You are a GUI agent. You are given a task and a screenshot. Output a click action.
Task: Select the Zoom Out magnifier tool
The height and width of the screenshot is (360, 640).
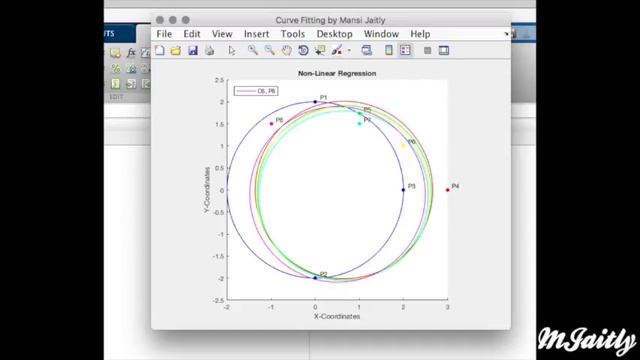(x=269, y=50)
